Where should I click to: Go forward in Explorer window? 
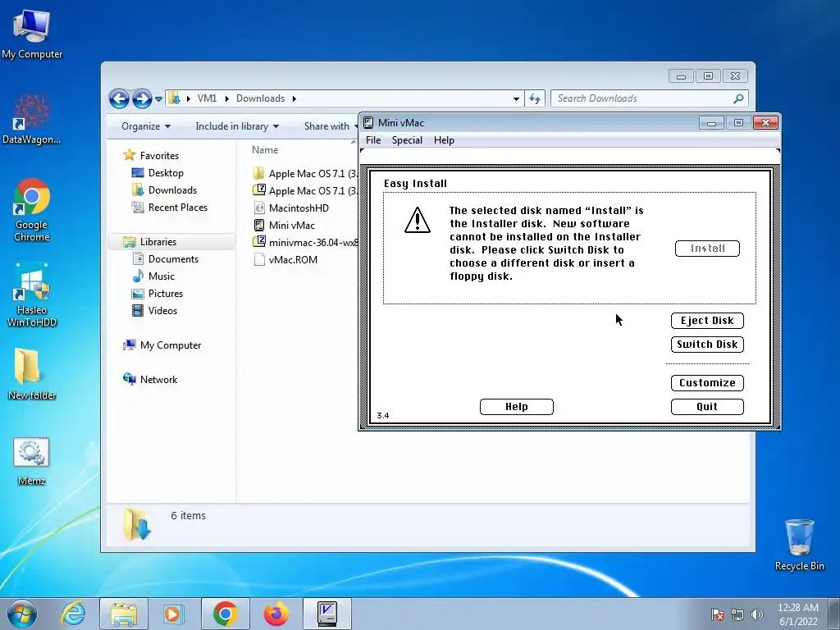tap(141, 98)
